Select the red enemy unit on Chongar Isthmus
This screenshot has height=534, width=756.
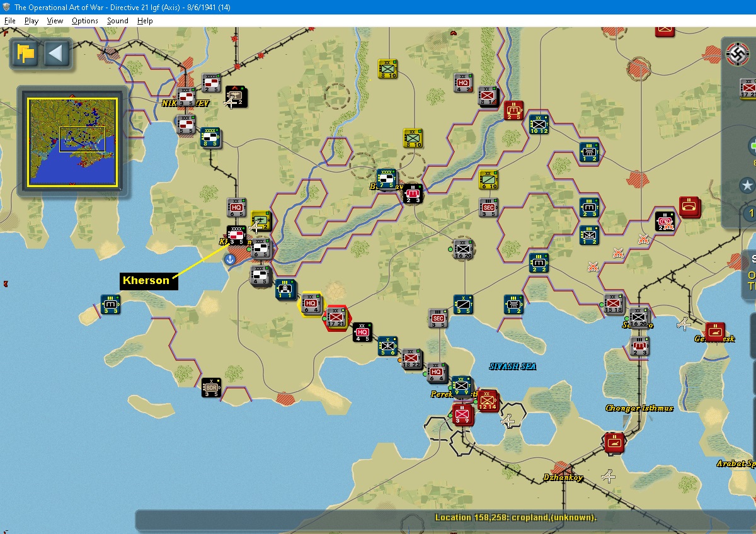(614, 442)
